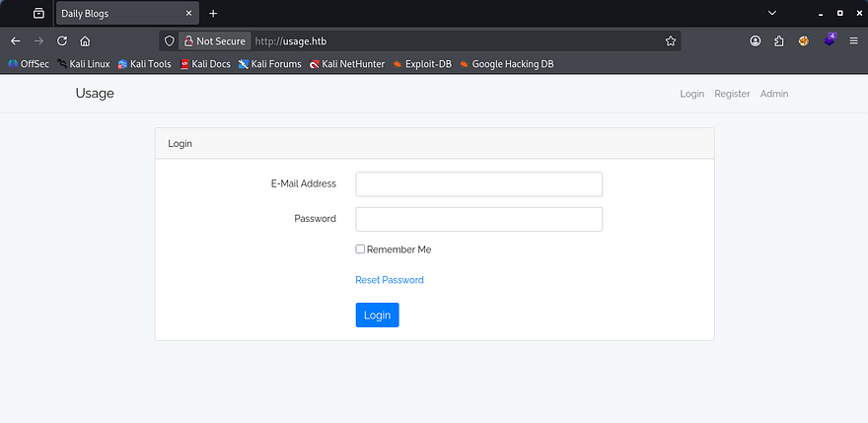Go back using the back arrow
The image size is (868, 423).
[15, 41]
